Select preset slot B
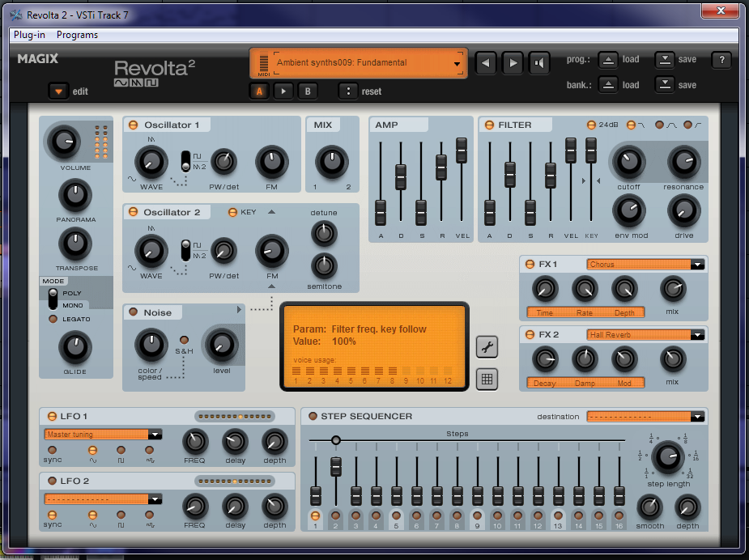The width and height of the screenshot is (749, 560). [308, 91]
